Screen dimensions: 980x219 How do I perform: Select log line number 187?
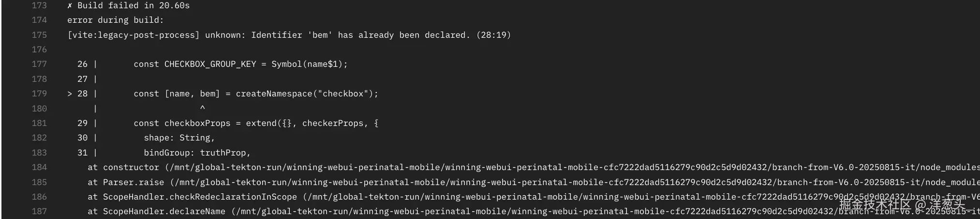click(x=39, y=211)
